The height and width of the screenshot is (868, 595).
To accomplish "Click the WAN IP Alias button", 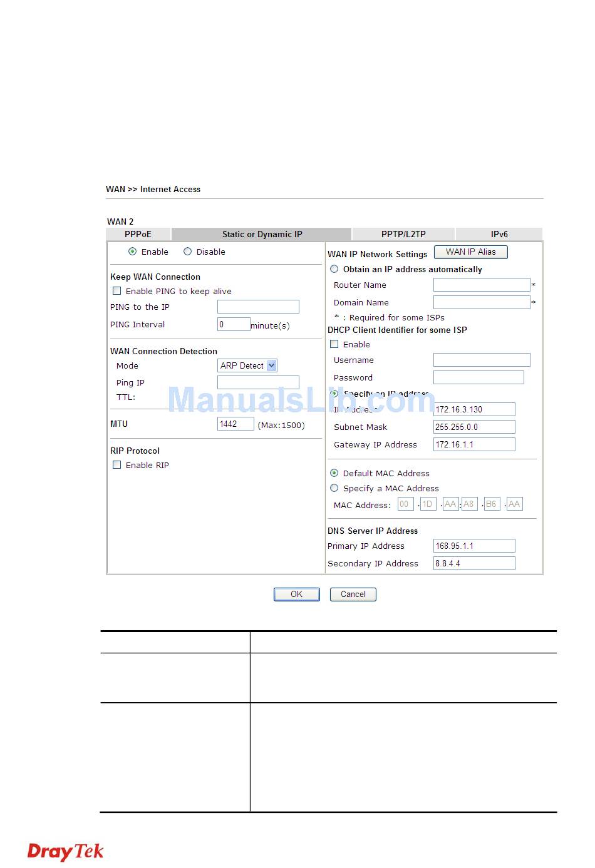I will point(470,252).
